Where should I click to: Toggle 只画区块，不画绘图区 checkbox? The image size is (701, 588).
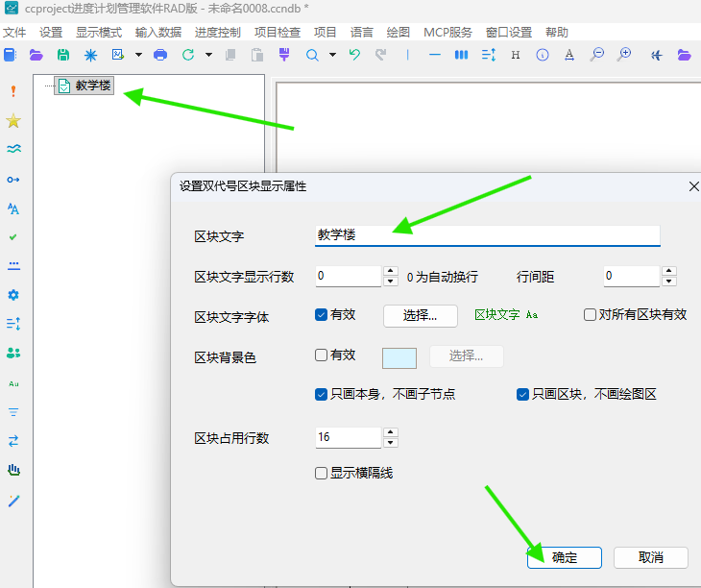[522, 394]
